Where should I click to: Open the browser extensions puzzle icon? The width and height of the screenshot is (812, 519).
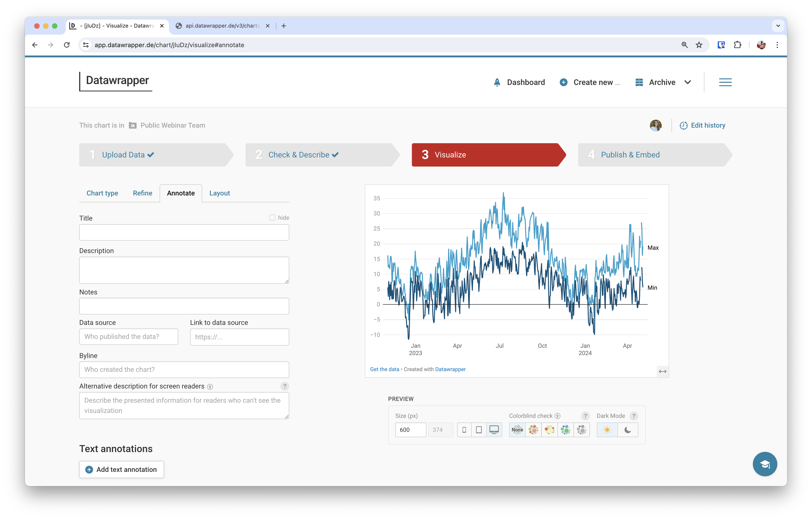tap(738, 45)
